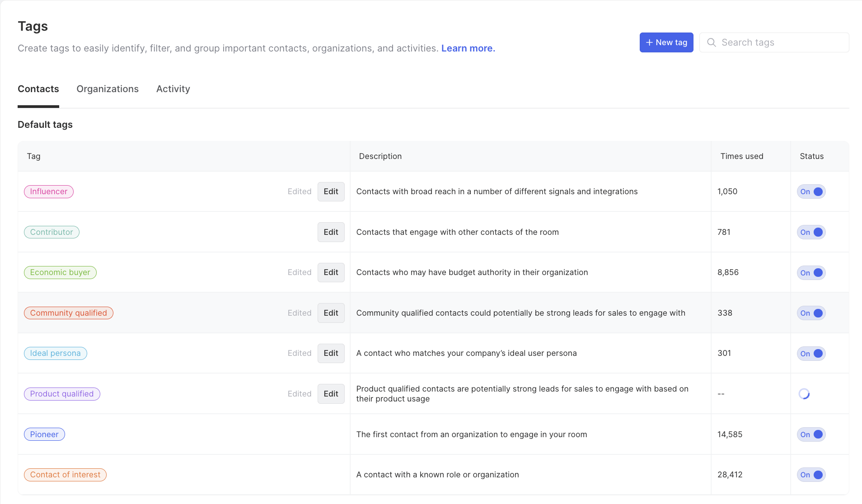Create a new tag with New tag
Viewport: 862px width, 504px height.
pos(666,42)
